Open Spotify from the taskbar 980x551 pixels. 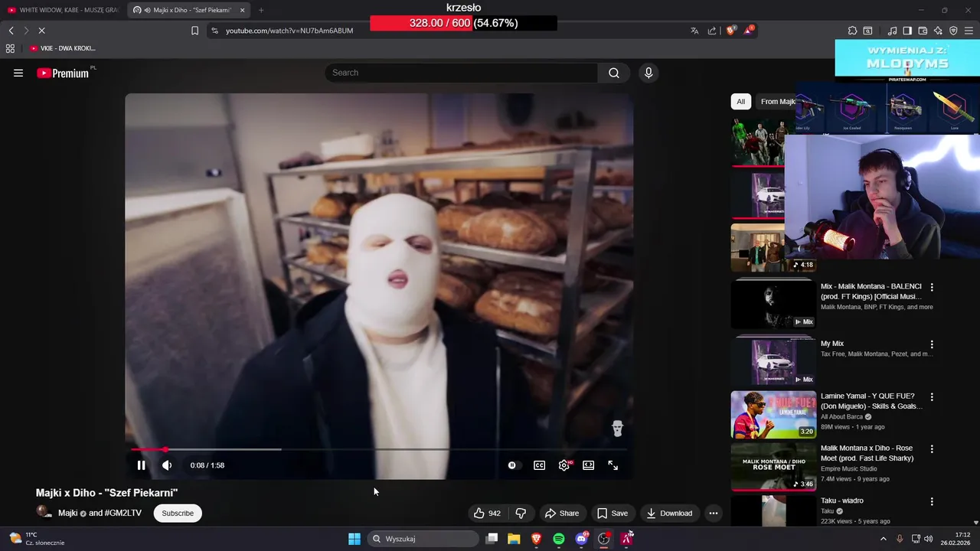click(559, 539)
